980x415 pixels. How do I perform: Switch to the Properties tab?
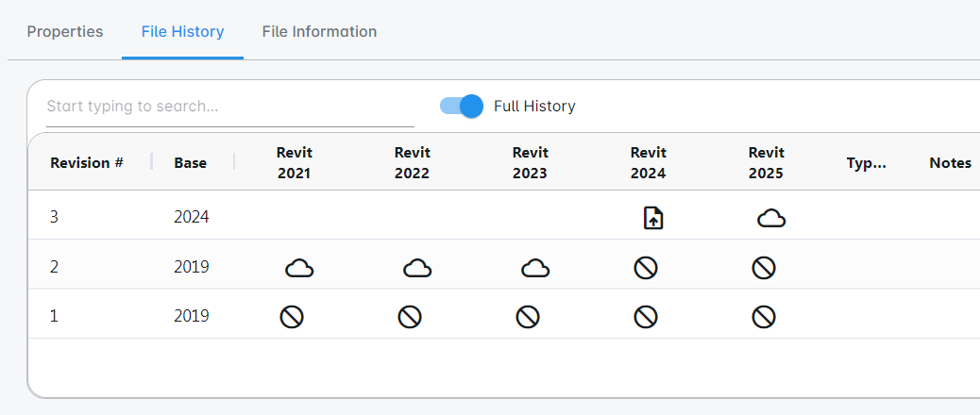point(65,32)
